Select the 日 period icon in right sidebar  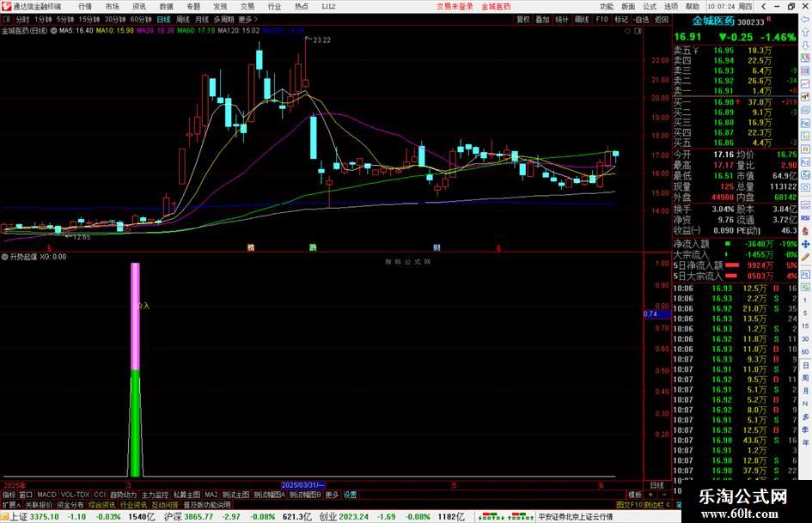coord(806,366)
